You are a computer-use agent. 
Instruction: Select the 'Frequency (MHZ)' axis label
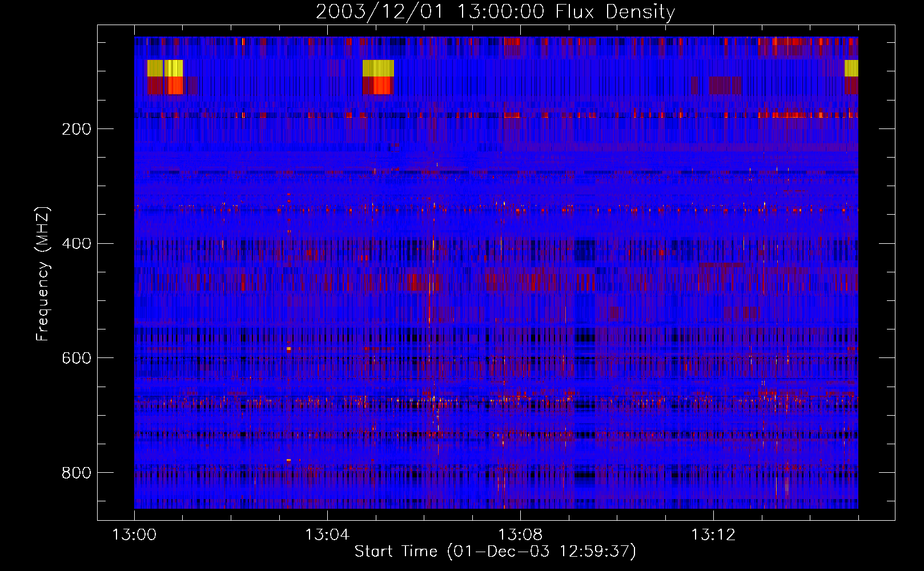(x=42, y=274)
